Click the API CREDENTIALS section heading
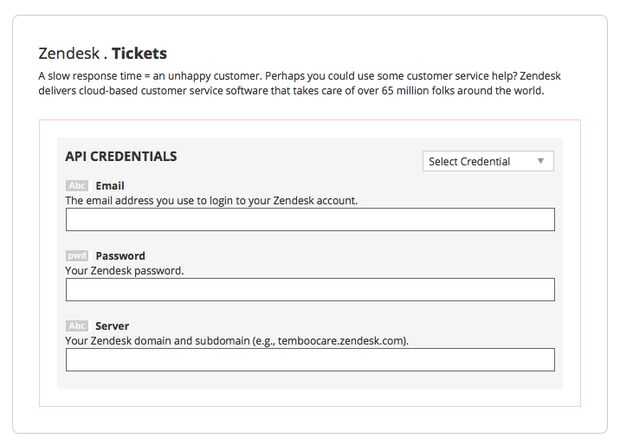Screen dimensions: 620x445 coord(121,157)
